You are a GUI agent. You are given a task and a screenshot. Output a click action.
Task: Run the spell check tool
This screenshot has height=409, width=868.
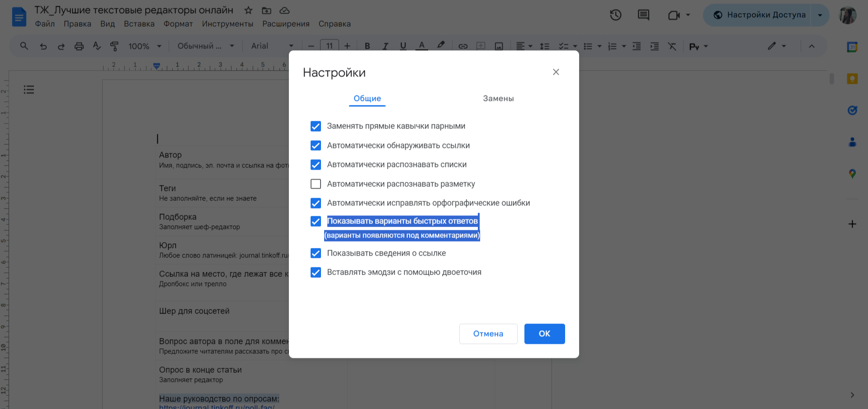(97, 46)
